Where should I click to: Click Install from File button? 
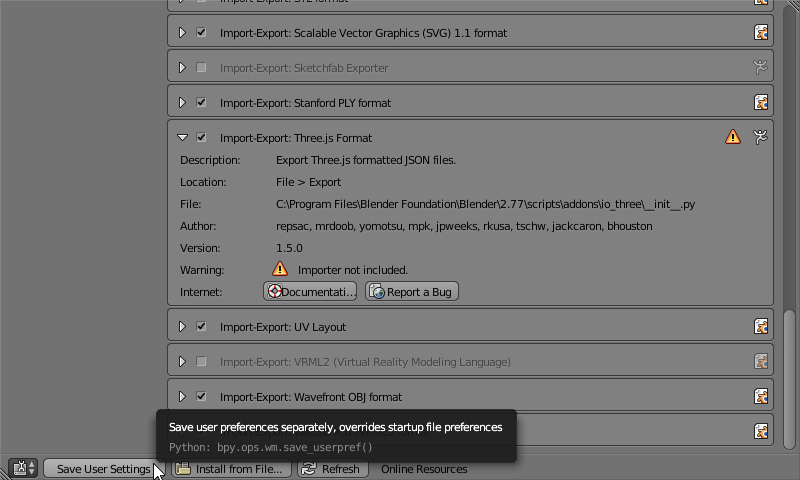click(231, 469)
